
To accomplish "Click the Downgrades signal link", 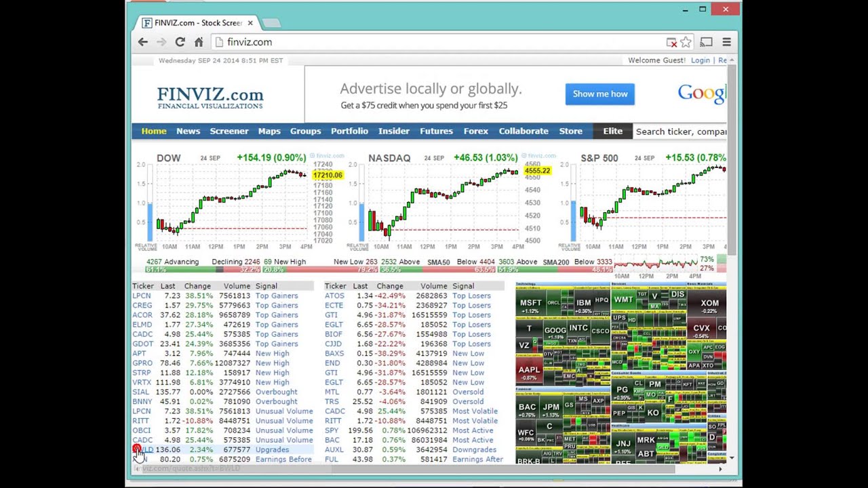I will [x=474, y=449].
